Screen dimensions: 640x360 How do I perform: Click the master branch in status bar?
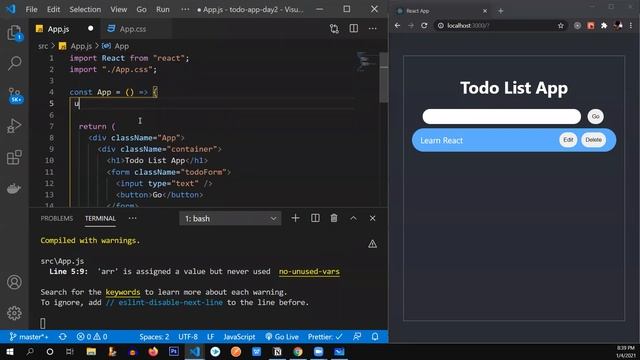[29, 337]
